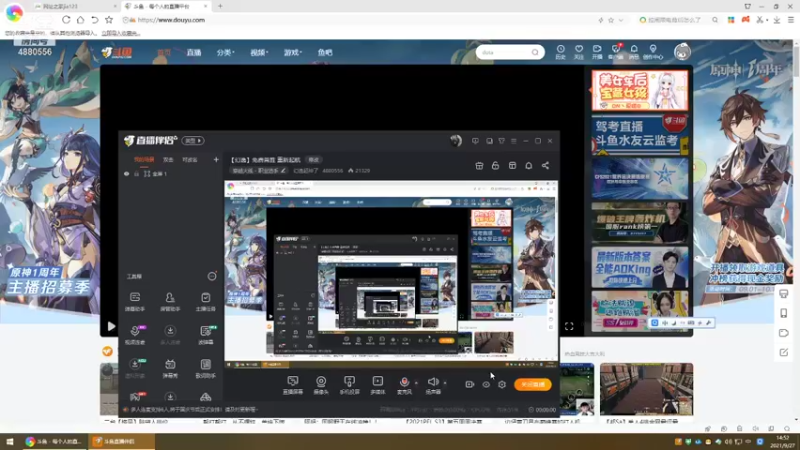
Task: Toggle the notification bell in streaming app
Action: point(529,166)
